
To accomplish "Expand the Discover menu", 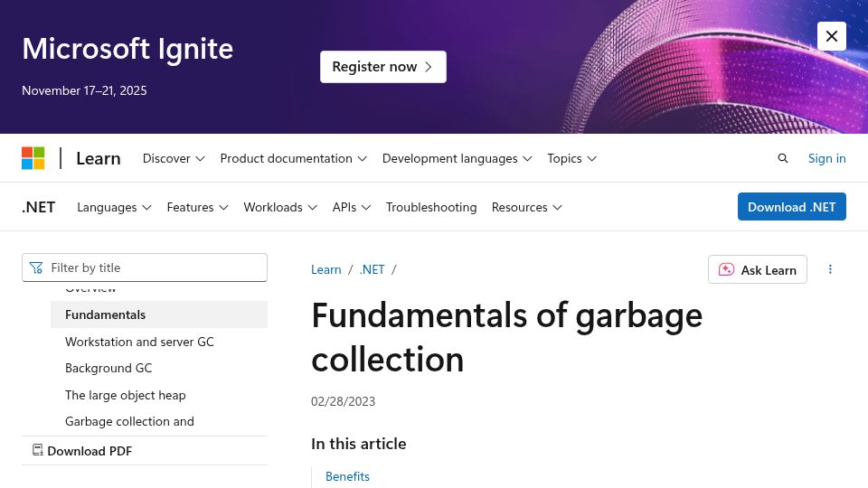I will (174, 158).
